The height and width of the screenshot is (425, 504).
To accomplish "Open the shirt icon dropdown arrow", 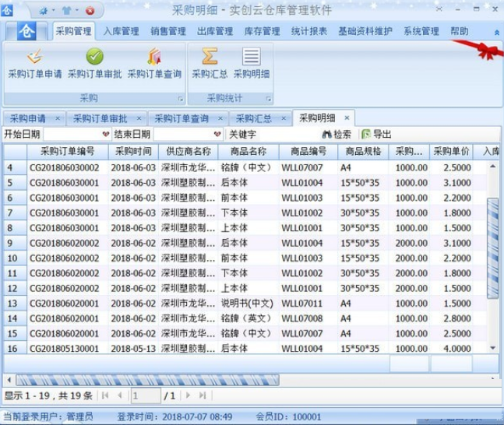I will [77, 11].
